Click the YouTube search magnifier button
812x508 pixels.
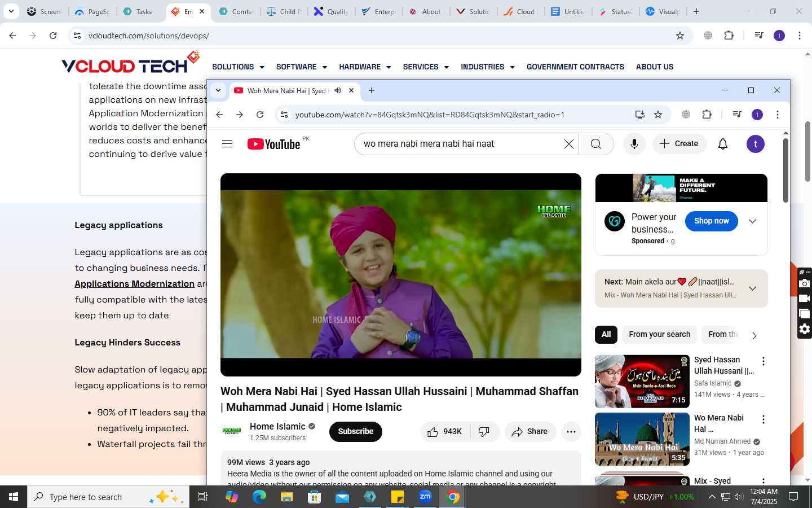coord(596,144)
